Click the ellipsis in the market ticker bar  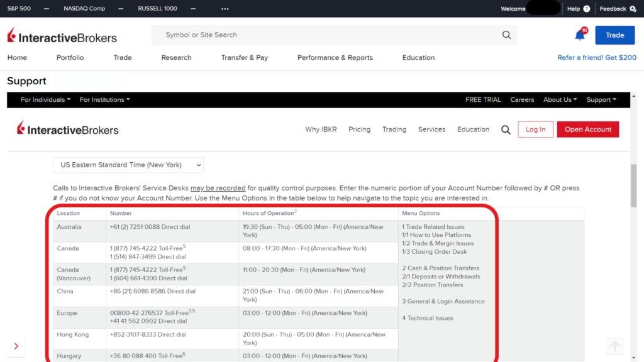pyautogui.click(x=225, y=8)
